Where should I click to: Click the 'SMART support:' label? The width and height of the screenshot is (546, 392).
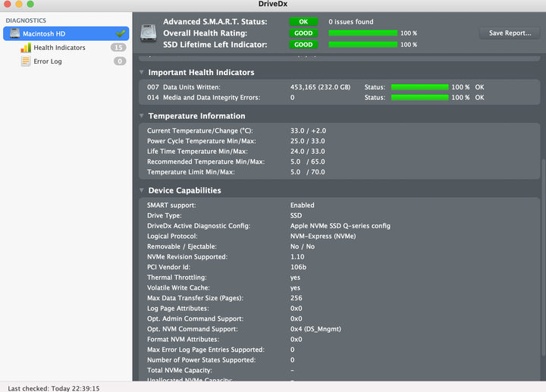tap(171, 205)
